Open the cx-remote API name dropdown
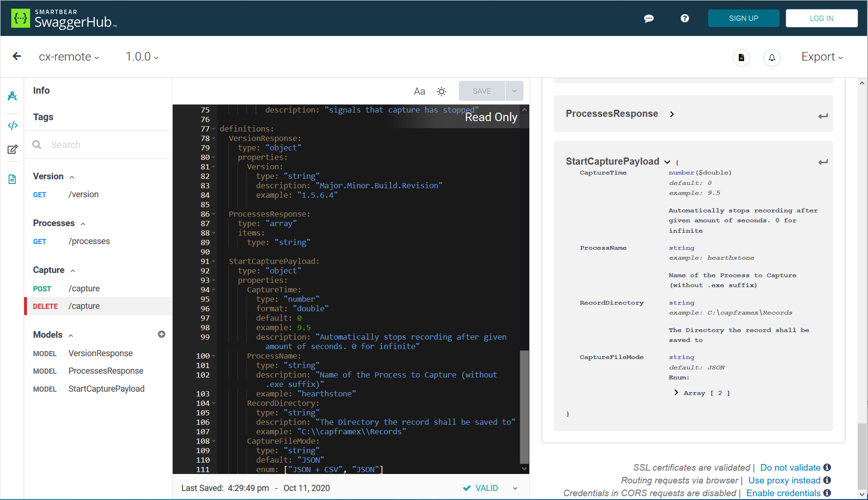Viewport: 868px width, 500px height. [x=69, y=57]
